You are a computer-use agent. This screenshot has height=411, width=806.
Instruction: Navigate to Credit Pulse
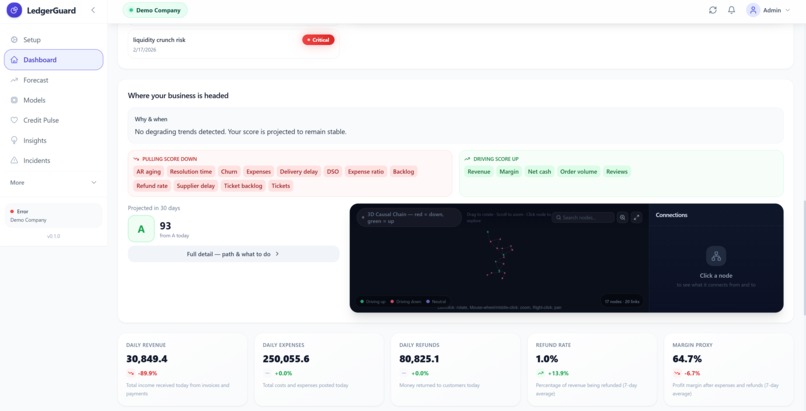(53, 120)
